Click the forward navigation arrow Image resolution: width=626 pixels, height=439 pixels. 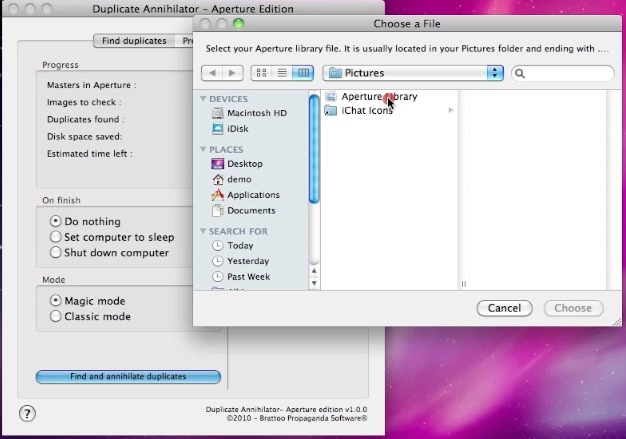pyautogui.click(x=232, y=73)
